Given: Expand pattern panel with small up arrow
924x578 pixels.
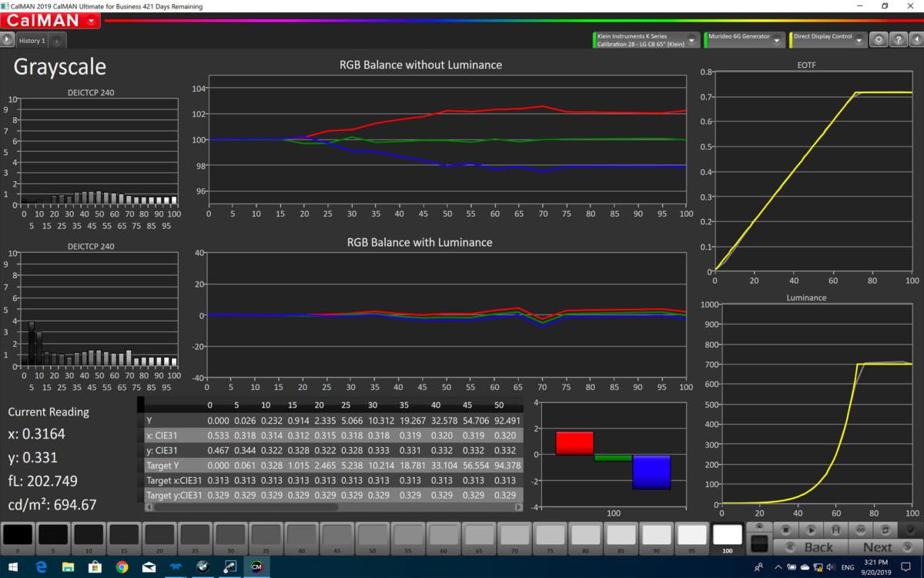Looking at the screenshot, I should pos(759,526).
